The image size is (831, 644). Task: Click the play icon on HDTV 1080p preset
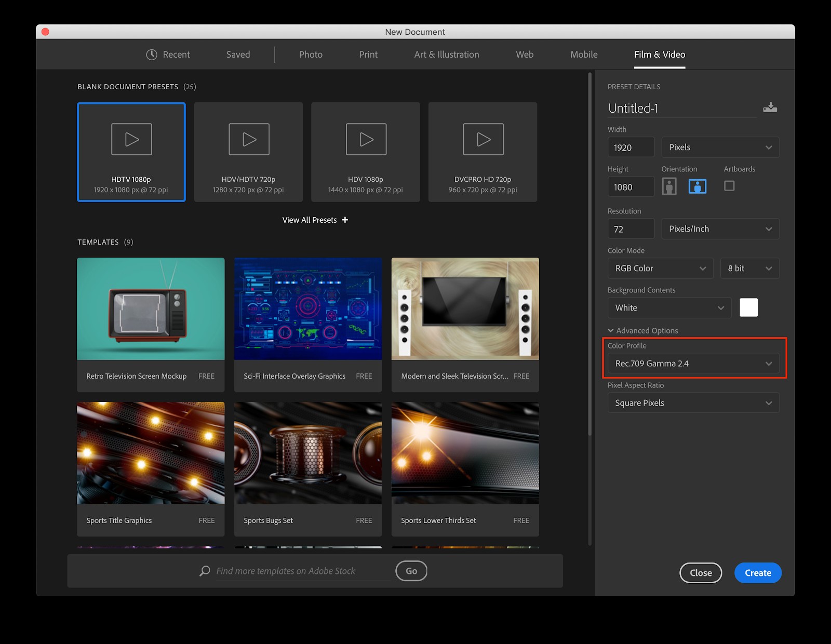131,139
